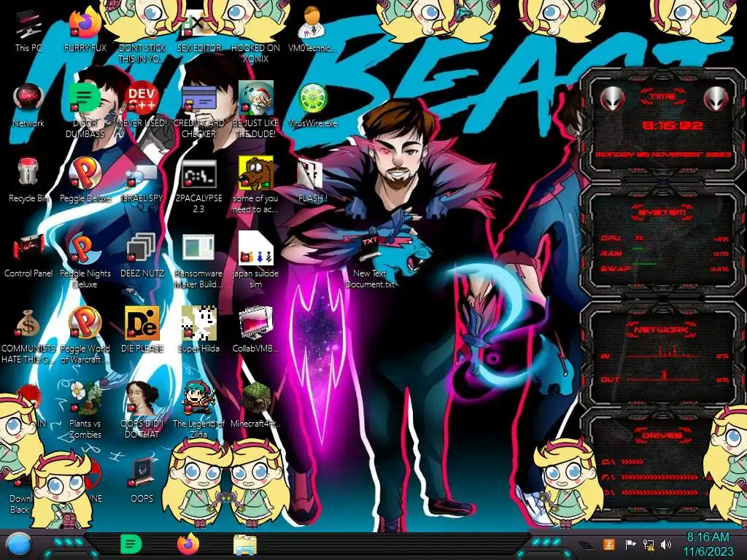Click the TIME gadget clock readout
Screen dimensions: 747x560
tap(672, 125)
